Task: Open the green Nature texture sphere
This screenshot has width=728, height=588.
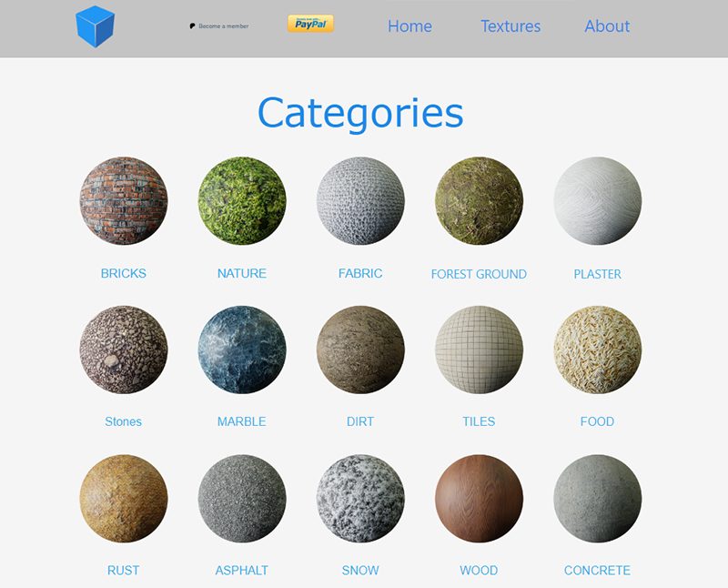Action: tap(242, 201)
